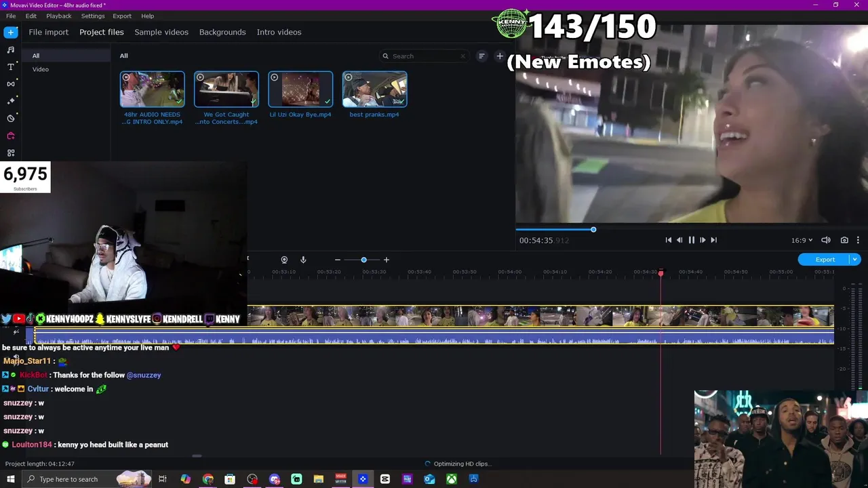This screenshot has width=868, height=488.
Task: Select We Got Caught Concerts clip thumbnail
Action: 226,89
